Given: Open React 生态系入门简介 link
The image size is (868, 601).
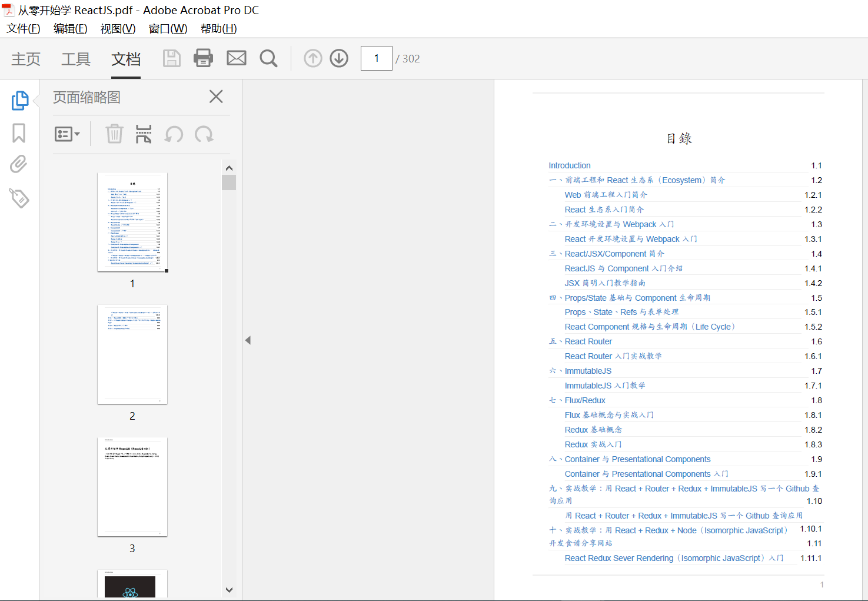Looking at the screenshot, I should pos(604,210).
